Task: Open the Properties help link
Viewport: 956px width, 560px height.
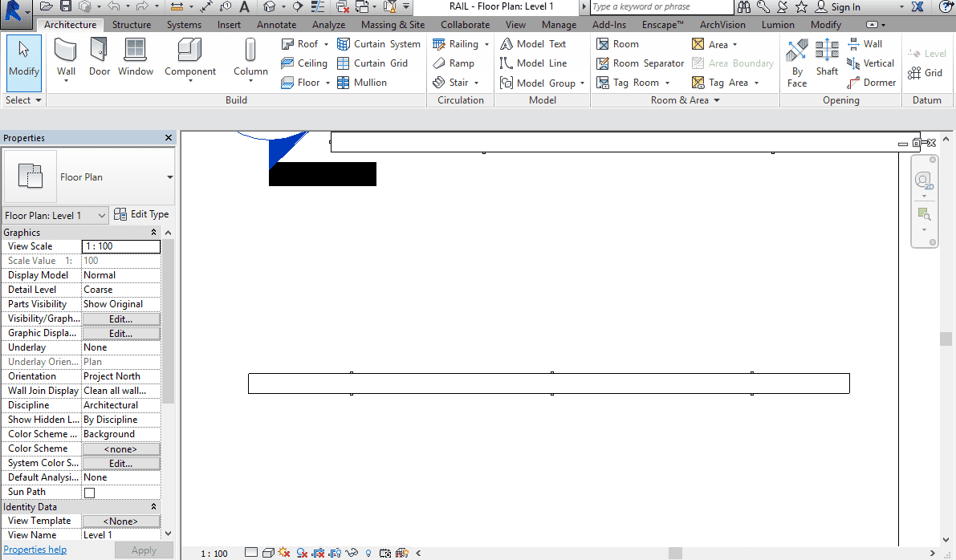Action: (35, 550)
